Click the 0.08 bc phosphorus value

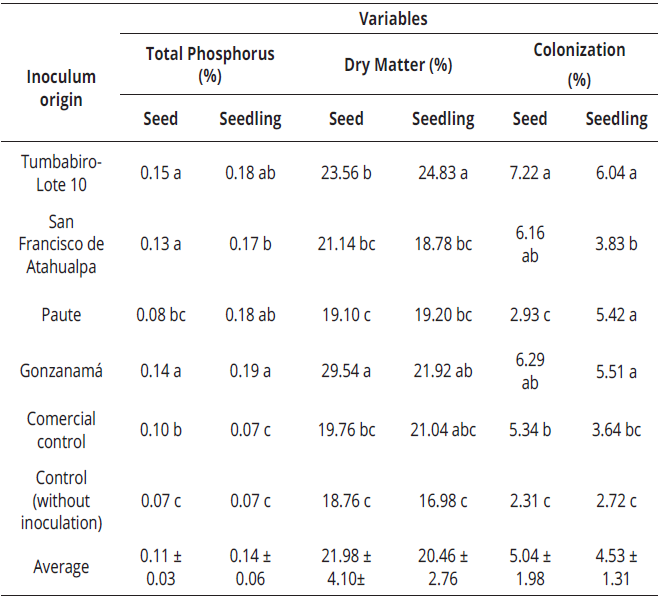161,315
